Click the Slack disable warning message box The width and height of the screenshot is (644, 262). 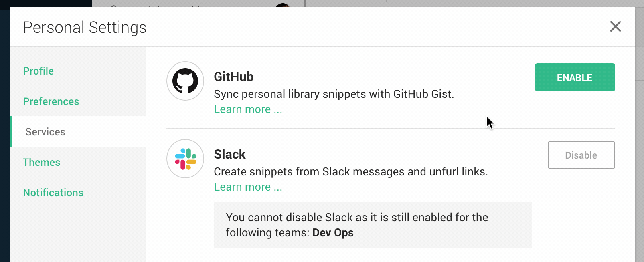373,224
